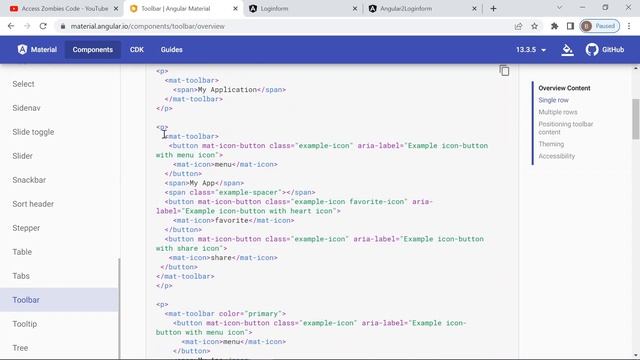
Task: Open Slide toggle in the sidebar
Action: [33, 132]
